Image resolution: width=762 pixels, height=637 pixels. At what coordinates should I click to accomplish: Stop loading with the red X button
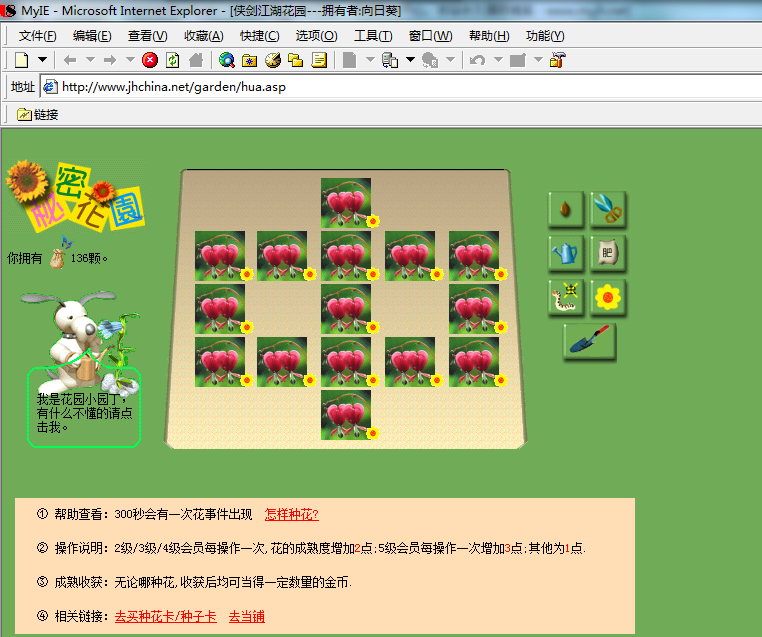(150, 60)
